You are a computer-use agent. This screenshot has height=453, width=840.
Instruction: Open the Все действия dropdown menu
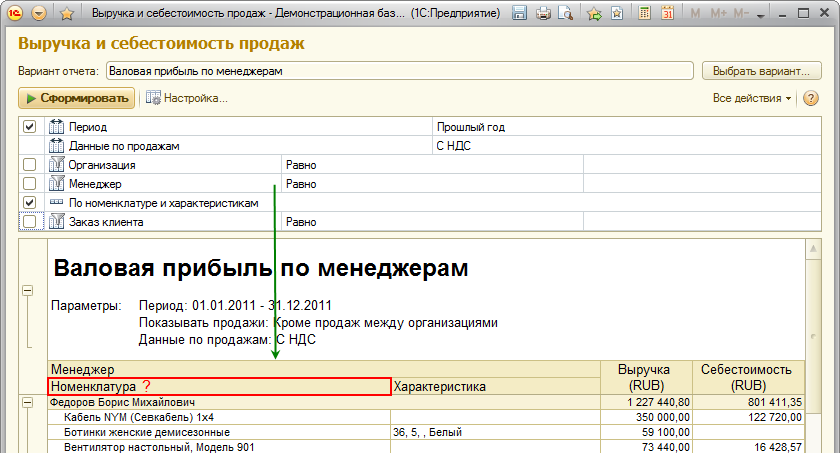click(x=752, y=98)
